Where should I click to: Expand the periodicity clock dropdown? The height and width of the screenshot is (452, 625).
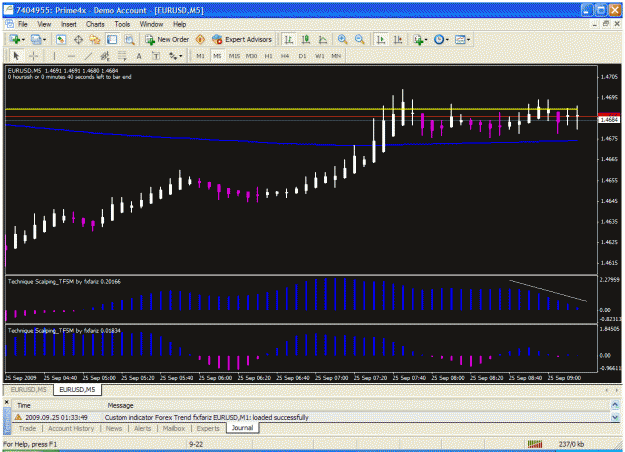point(447,39)
